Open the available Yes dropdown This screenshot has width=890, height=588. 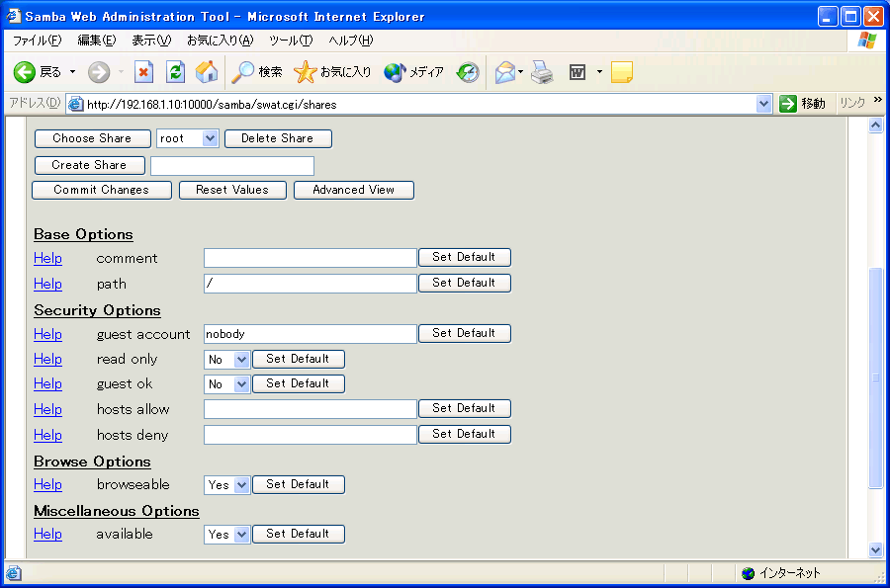226,534
